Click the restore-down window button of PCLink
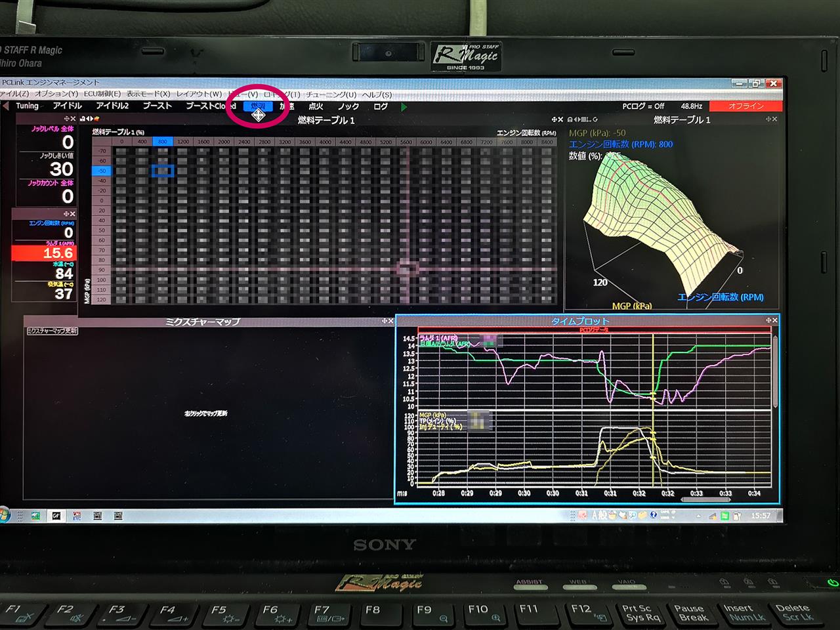Viewport: 840px width, 630px height. (x=756, y=83)
